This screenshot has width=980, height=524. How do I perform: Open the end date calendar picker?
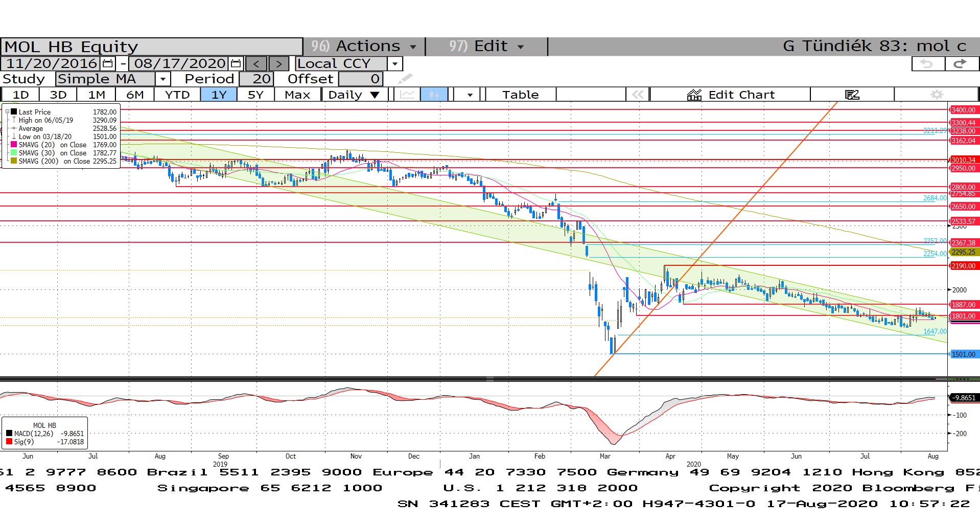pyautogui.click(x=236, y=63)
